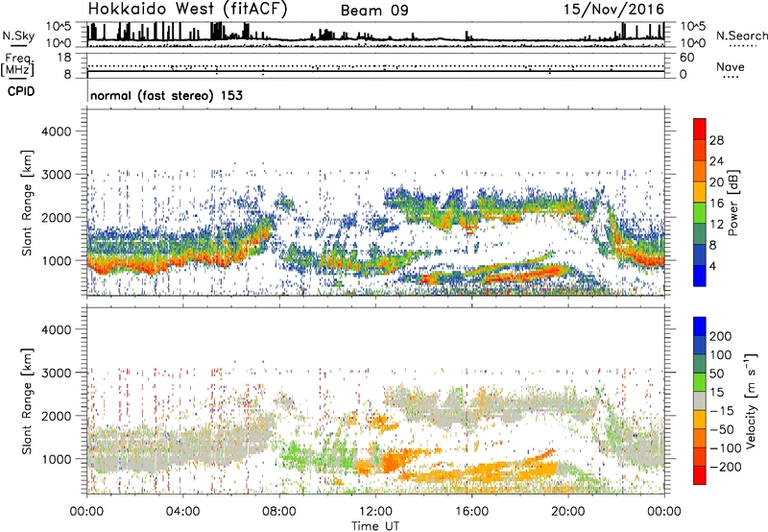Select the "Beam 09" label

pyautogui.click(x=374, y=11)
